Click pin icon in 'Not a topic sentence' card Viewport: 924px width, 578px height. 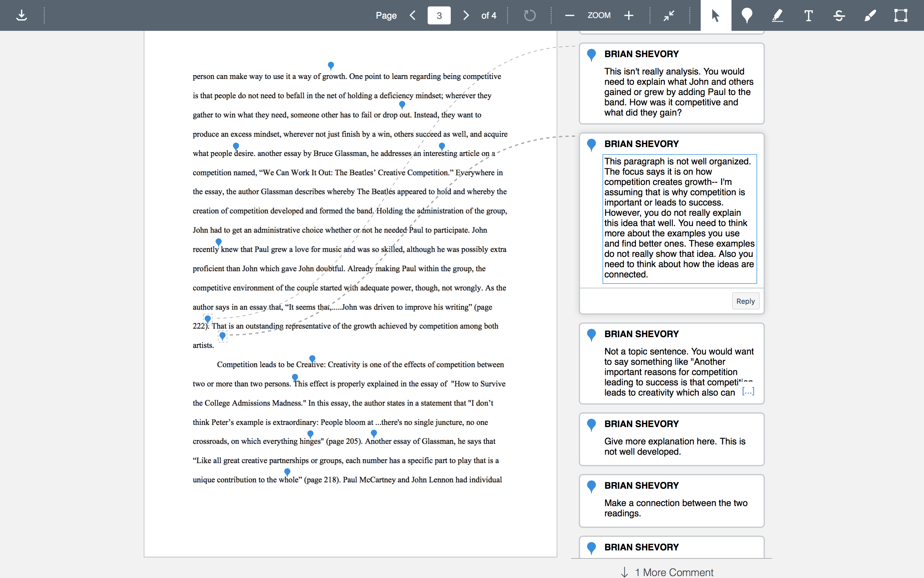[x=591, y=335]
